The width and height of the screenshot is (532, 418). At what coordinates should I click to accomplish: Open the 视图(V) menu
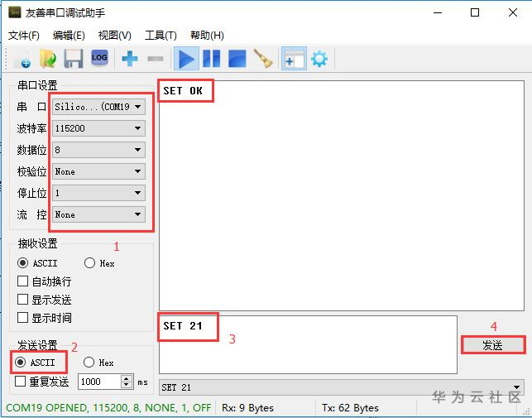(115, 36)
